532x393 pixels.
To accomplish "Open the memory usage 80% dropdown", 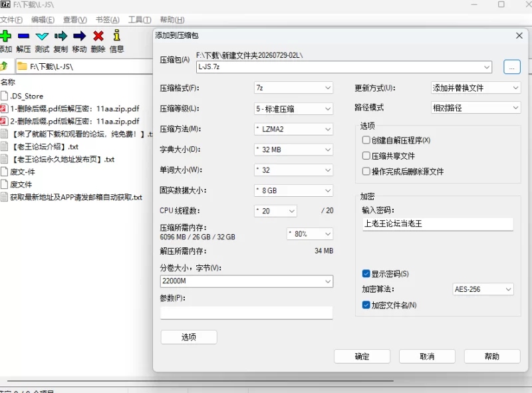I will (x=310, y=234).
